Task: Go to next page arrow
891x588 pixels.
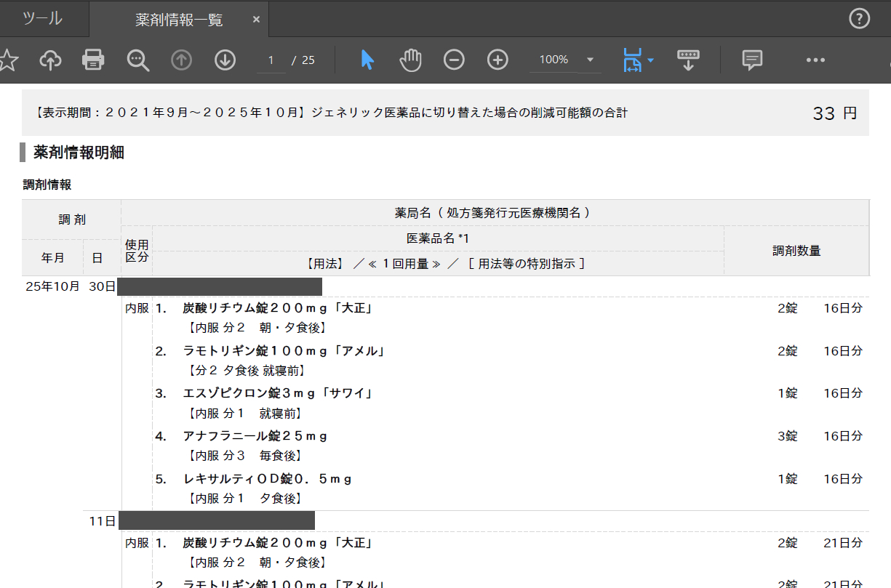Action: [x=225, y=60]
